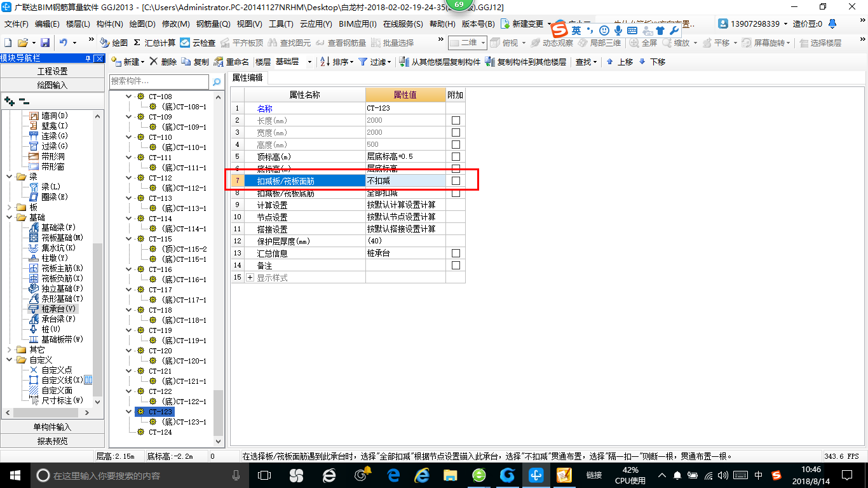
Task: Click the Sogou microphone voice icon
Action: click(x=618, y=30)
